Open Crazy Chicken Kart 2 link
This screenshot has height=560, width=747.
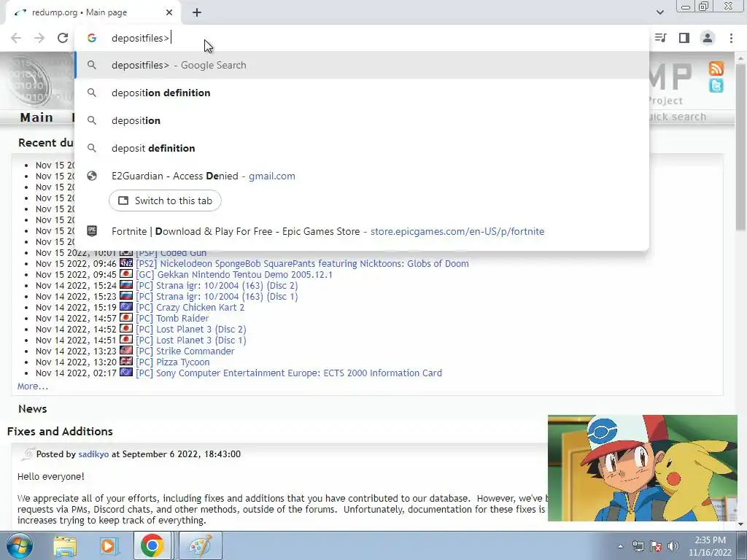click(x=190, y=307)
